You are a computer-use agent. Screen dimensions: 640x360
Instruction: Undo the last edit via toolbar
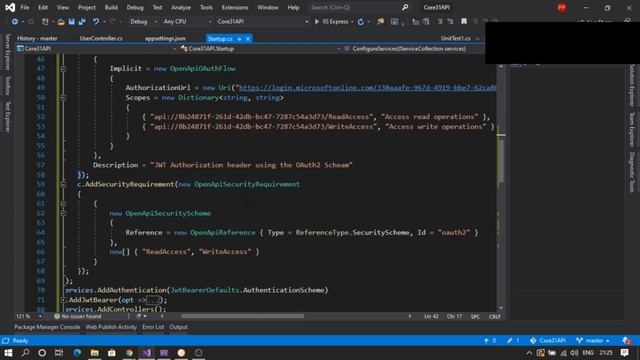pyautogui.click(x=96, y=22)
